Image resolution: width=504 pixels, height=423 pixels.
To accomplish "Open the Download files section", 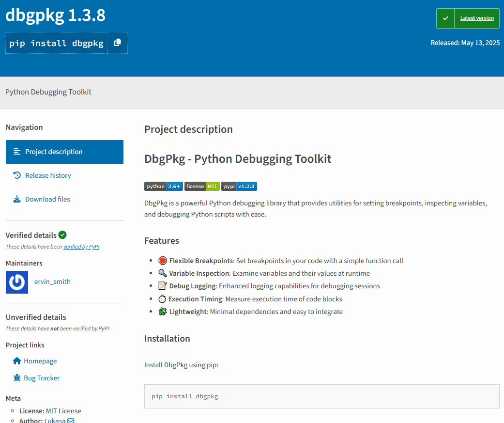I will pos(47,199).
